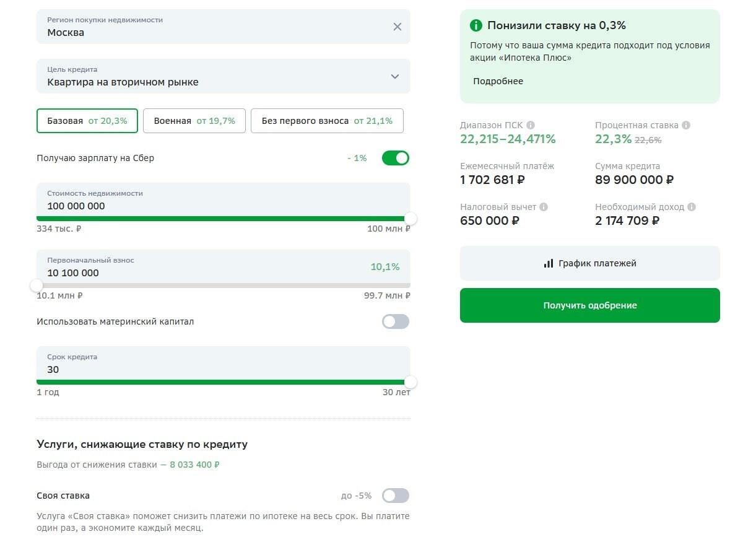Click the bar chart icon in График платежей
Image resolution: width=756 pixels, height=542 pixels.
[549, 263]
